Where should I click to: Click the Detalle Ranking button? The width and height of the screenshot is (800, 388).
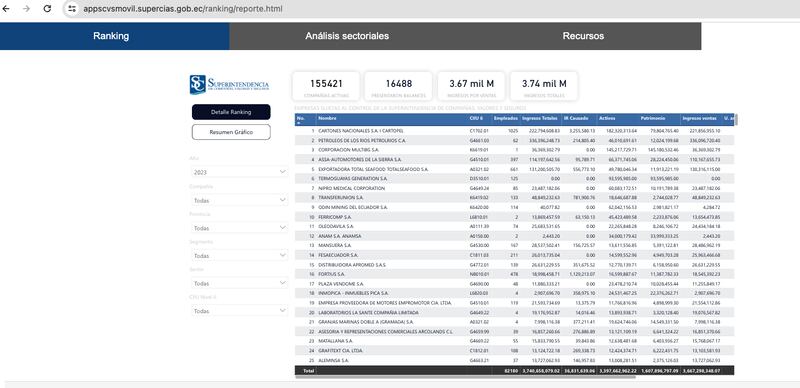[x=231, y=112]
